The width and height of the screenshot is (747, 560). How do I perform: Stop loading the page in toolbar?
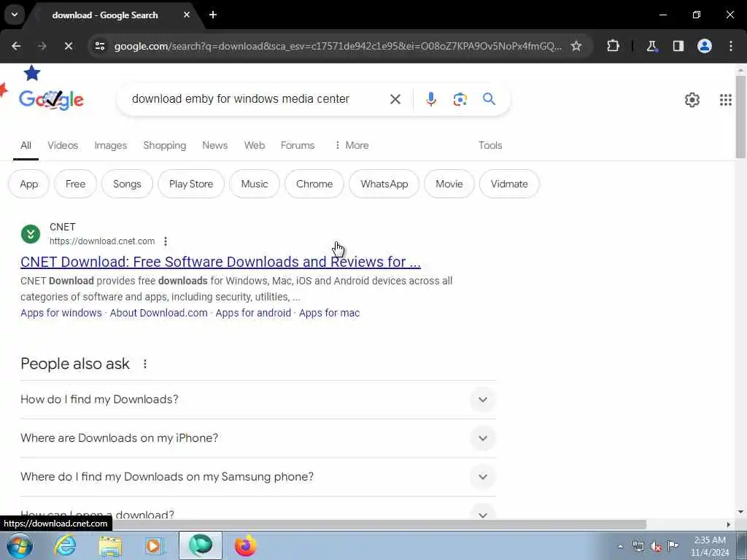click(68, 46)
